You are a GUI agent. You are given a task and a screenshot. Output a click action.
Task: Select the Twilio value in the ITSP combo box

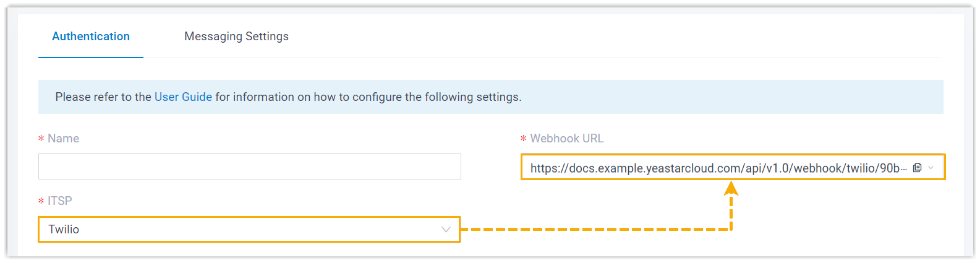(64, 230)
